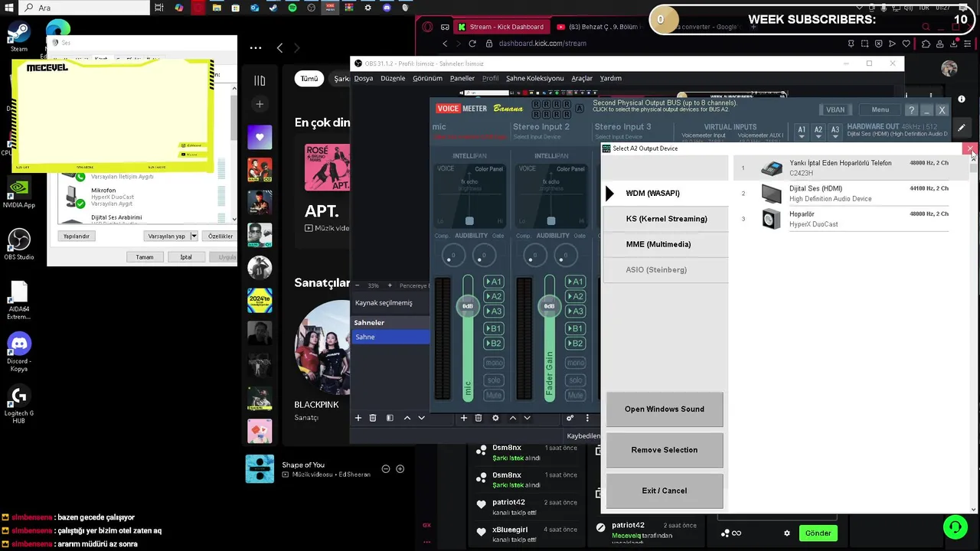Click the Remove Selection button
Image resolution: width=980 pixels, height=551 pixels.
point(665,450)
